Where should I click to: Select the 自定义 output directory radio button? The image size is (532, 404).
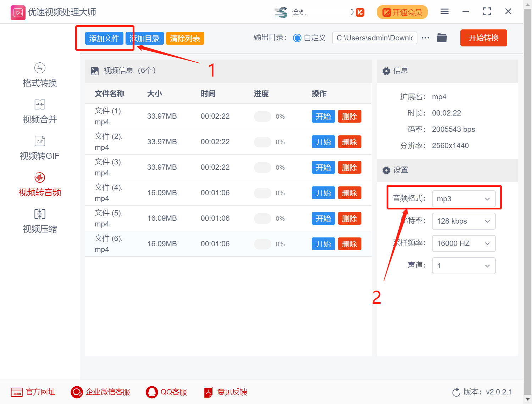pyautogui.click(x=297, y=38)
